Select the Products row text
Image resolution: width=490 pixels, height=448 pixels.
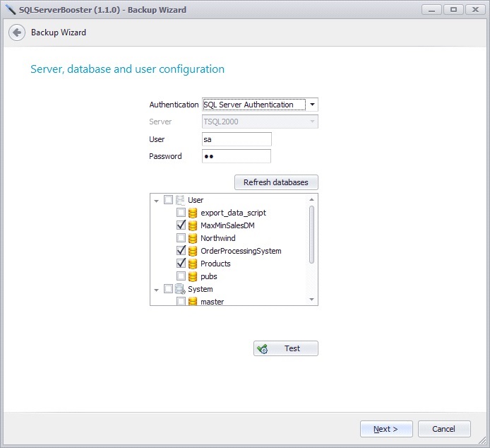coord(215,264)
